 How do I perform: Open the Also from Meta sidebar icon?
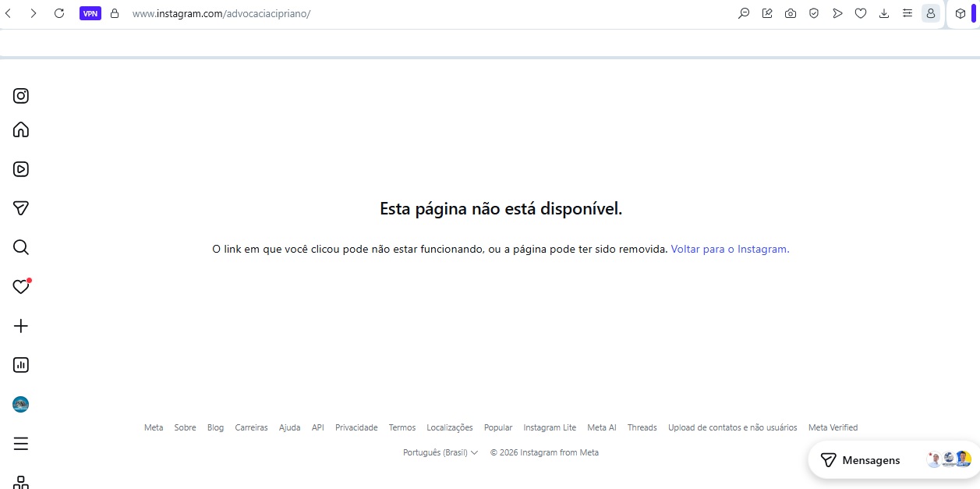21,481
